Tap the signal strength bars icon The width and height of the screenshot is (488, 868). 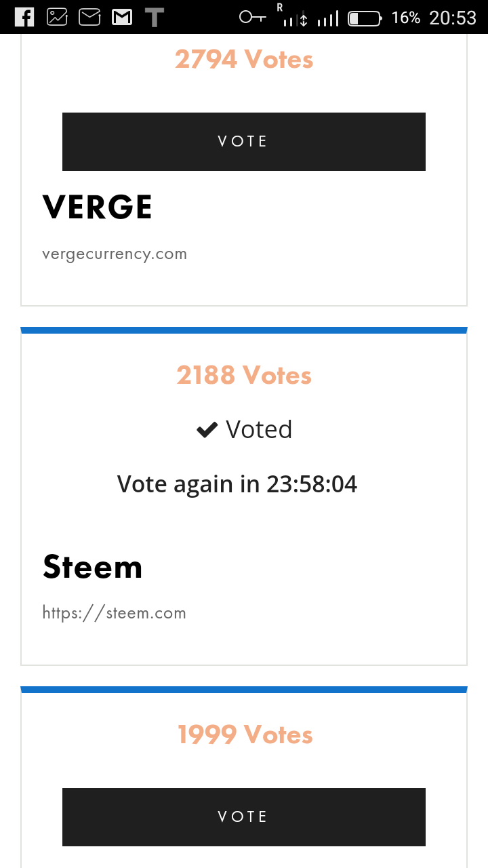[327, 19]
